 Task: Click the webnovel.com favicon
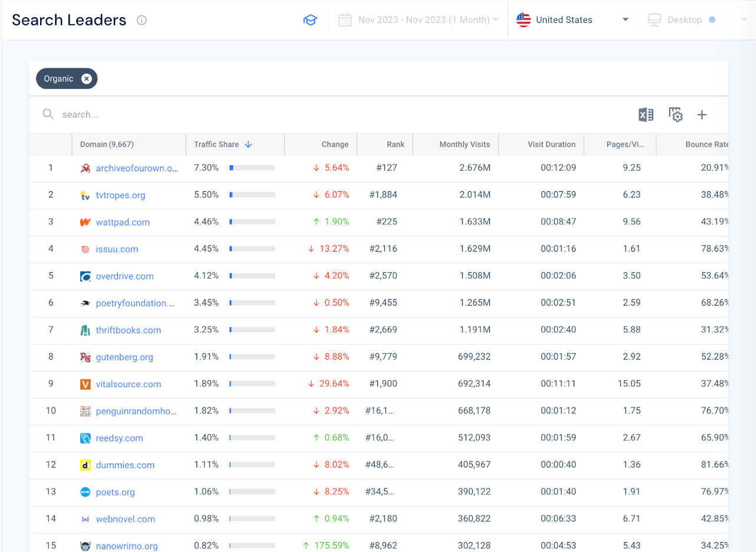coord(86,519)
